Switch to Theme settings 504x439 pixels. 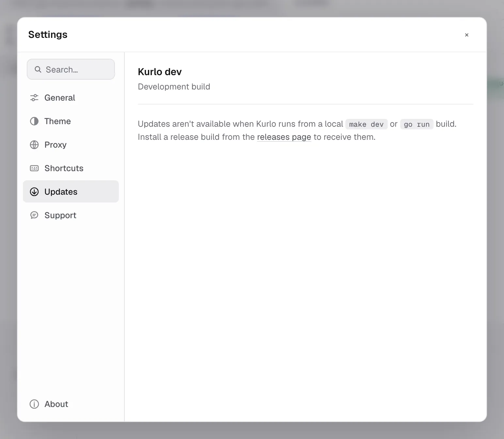pyautogui.click(x=71, y=121)
